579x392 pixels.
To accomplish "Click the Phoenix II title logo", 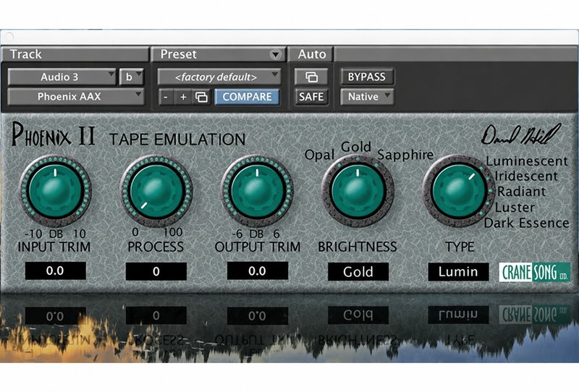I will [53, 135].
